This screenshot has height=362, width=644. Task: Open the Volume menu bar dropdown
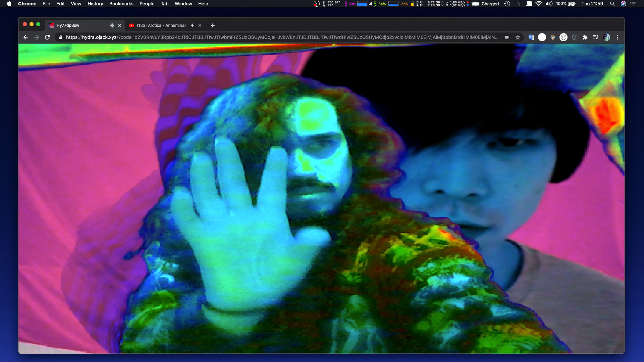[549, 4]
